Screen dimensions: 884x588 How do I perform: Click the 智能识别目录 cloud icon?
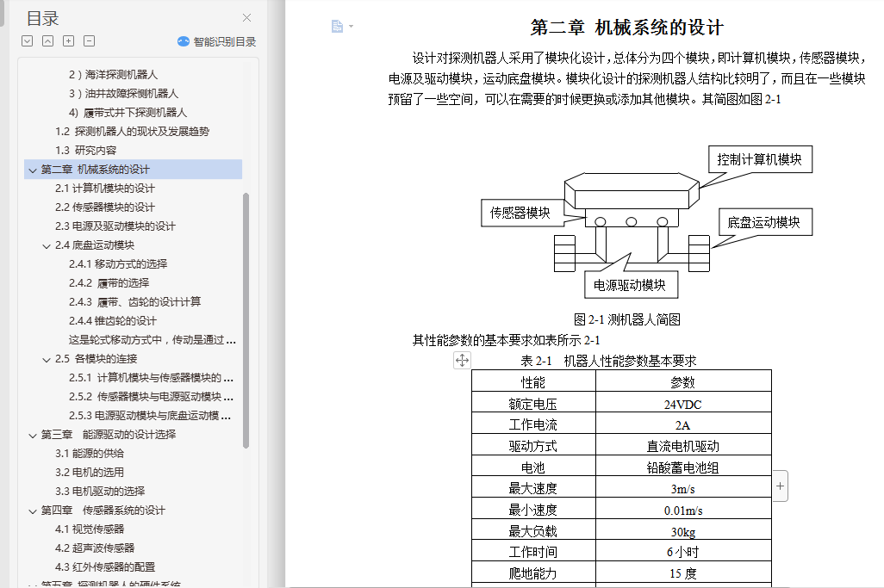click(x=184, y=41)
